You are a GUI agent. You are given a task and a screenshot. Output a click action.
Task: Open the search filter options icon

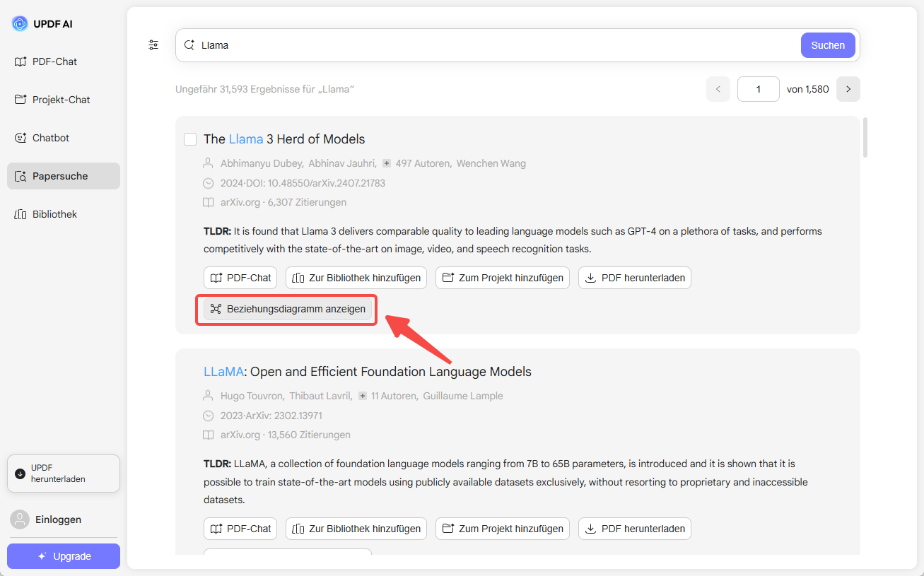tap(153, 45)
